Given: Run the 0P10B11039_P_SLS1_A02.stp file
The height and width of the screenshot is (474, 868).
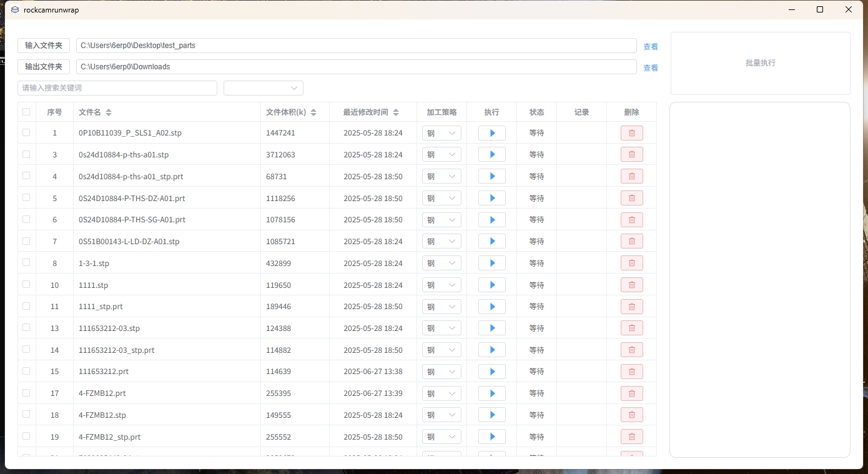Looking at the screenshot, I should pos(491,133).
